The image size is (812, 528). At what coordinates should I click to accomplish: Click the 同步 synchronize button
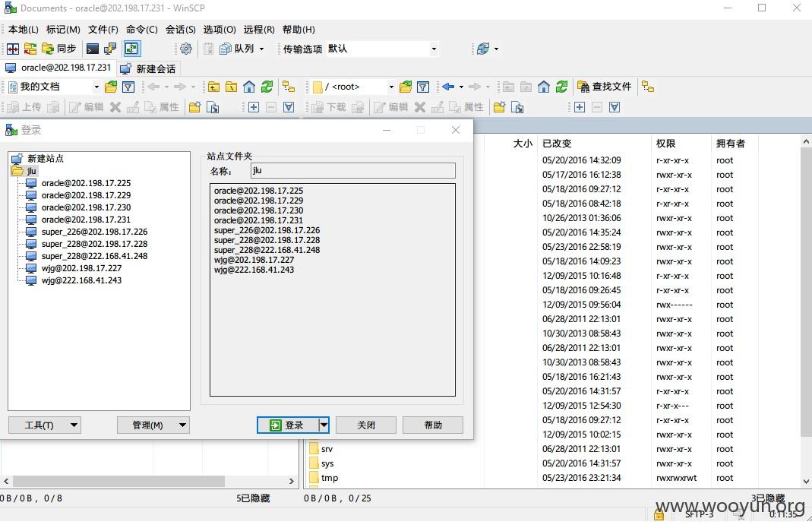pyautogui.click(x=59, y=49)
